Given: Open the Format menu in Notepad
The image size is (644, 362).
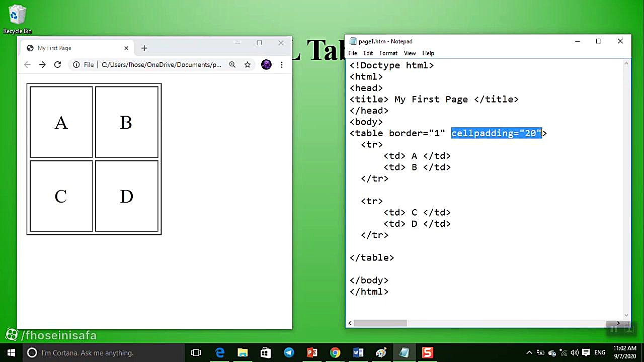Looking at the screenshot, I should [x=388, y=53].
